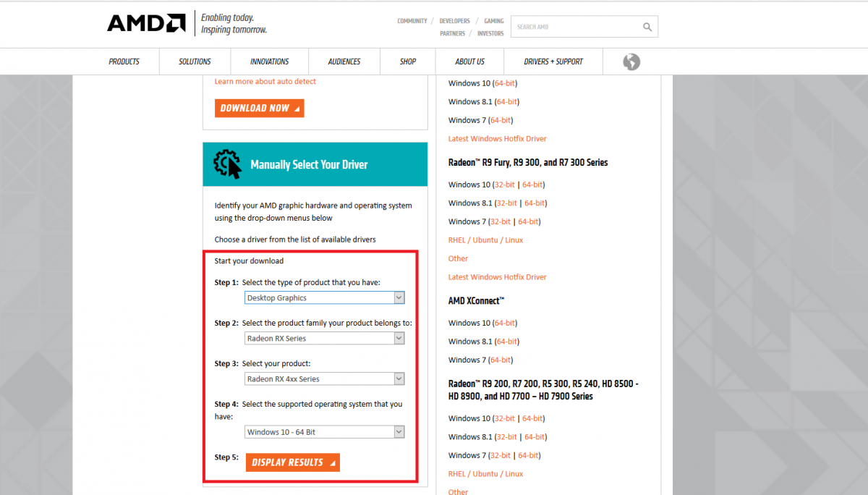Open the Desktop Graphics product type dropdown
Viewport: 868px width, 495px height.
(325, 297)
